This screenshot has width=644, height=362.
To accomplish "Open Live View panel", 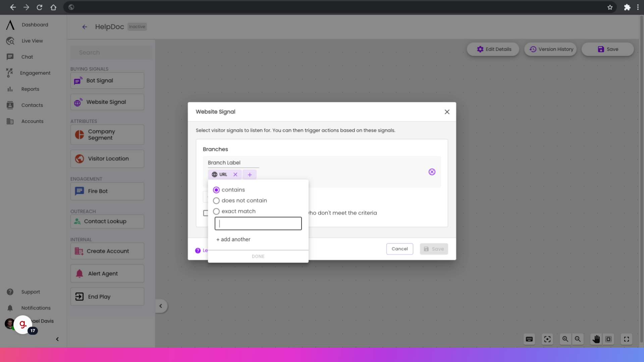I will pos(32,40).
